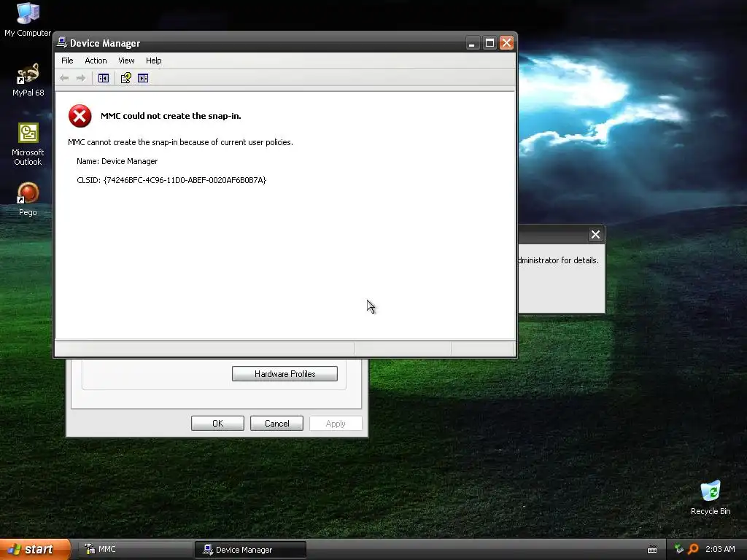Click the Forward arrow toolbar icon
This screenshot has height=560, width=747.
(x=81, y=78)
